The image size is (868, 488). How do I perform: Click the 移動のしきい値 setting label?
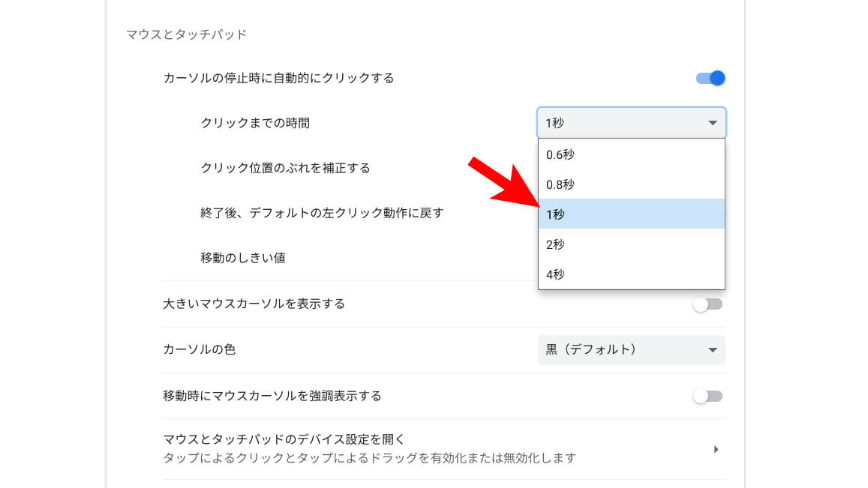[242, 258]
